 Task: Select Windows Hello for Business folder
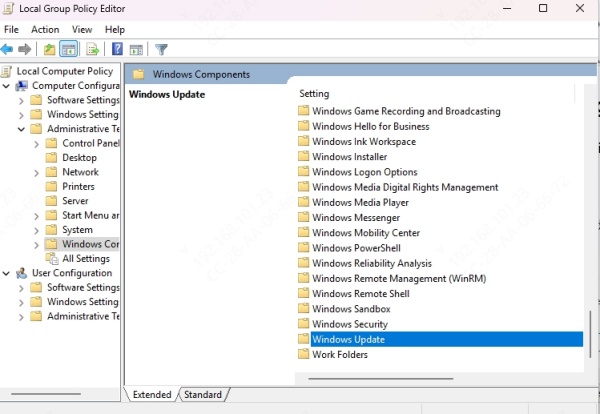coord(370,126)
